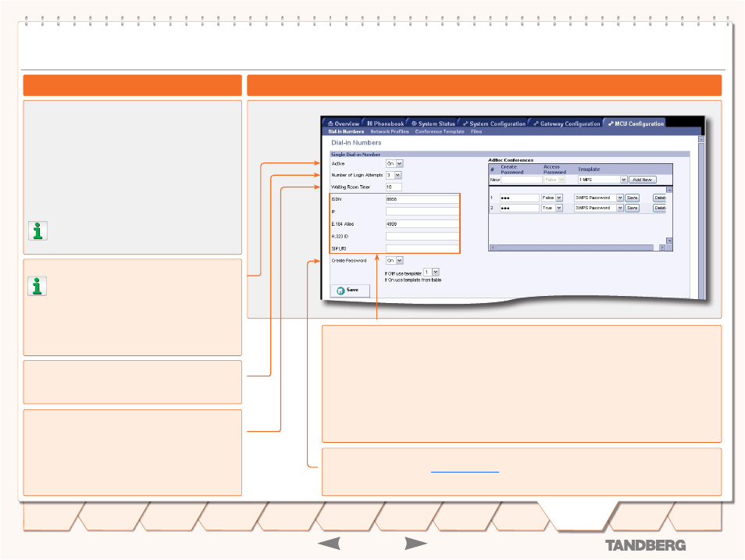Click the Template column header
This screenshot has height=560, width=745.
pos(589,169)
